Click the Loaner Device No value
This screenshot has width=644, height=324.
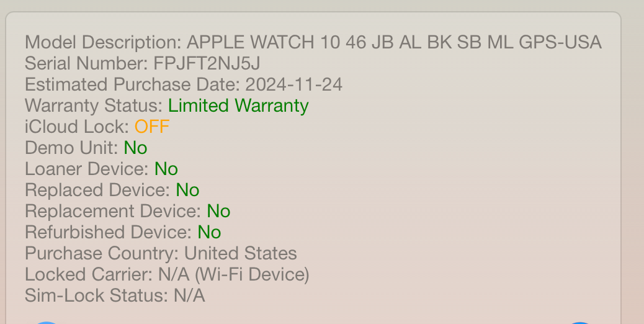(x=166, y=169)
